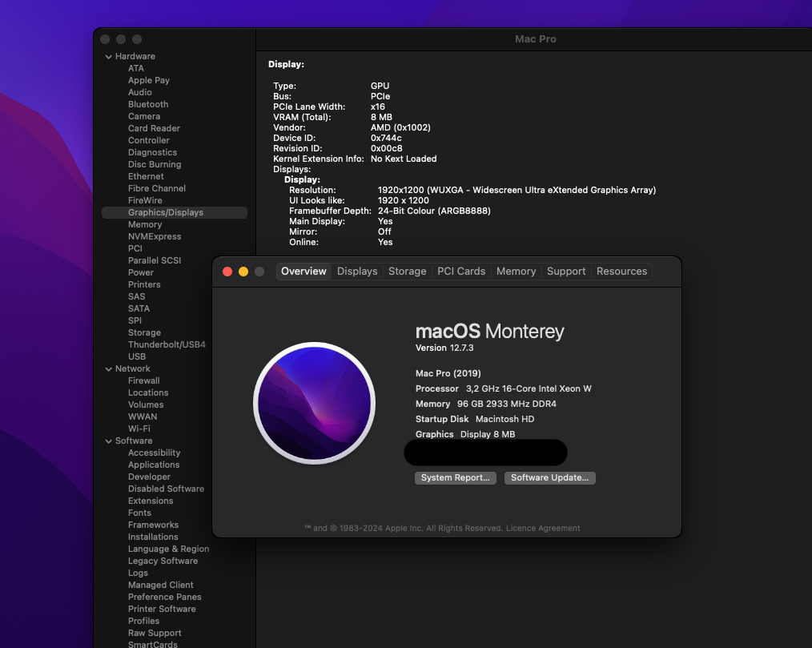Screen dimensions: 812x648
Task: Select Storage in the System Report sidebar
Action: [144, 332]
